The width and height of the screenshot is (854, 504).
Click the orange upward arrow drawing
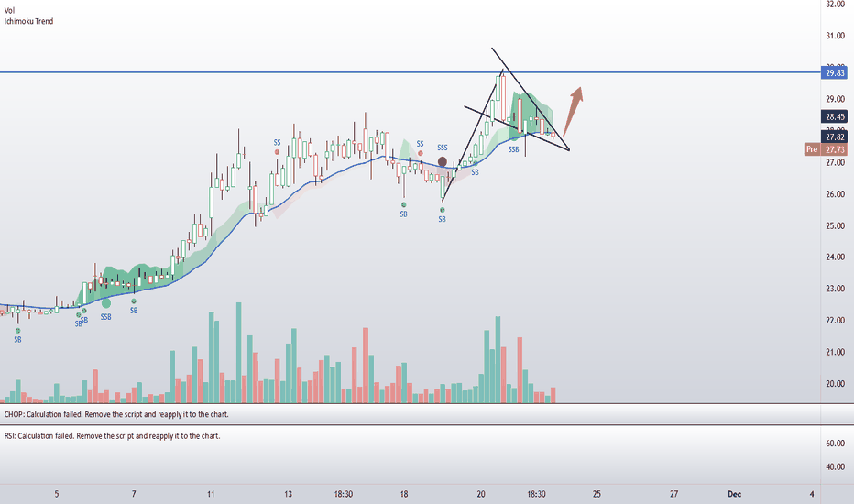[573, 112]
